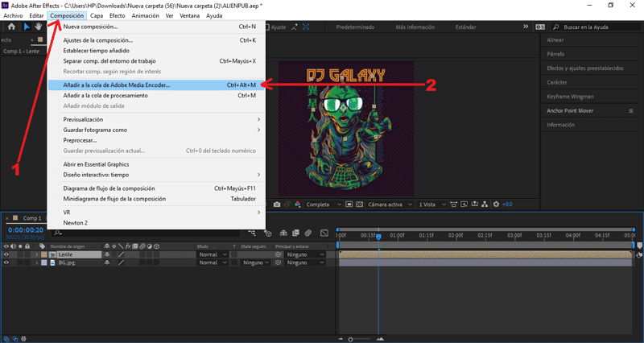Open the composition mini-flowchart icon in timeline
The height and width of the screenshot is (343, 644).
(x=252, y=233)
